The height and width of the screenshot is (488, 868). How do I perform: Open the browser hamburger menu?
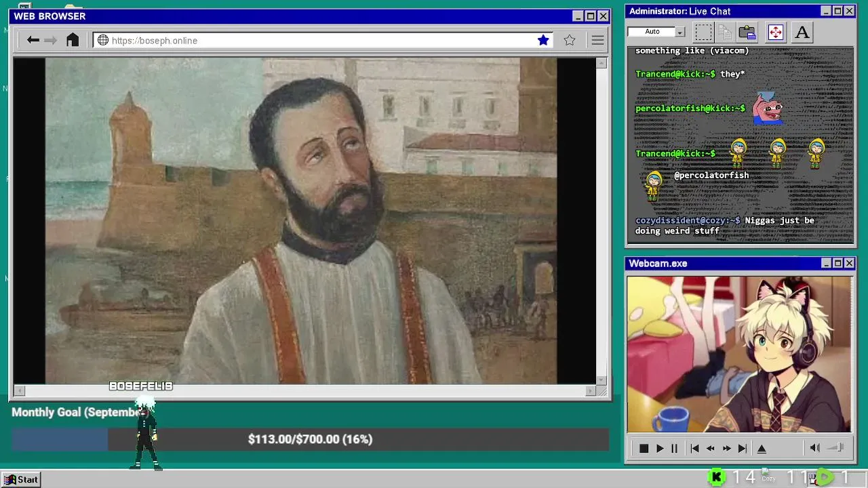[597, 40]
